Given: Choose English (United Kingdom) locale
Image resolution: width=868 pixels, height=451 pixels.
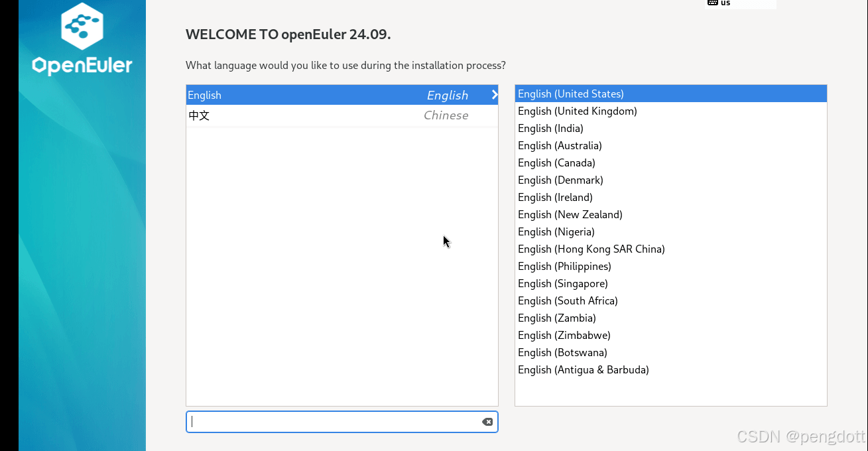Looking at the screenshot, I should 671,111.
